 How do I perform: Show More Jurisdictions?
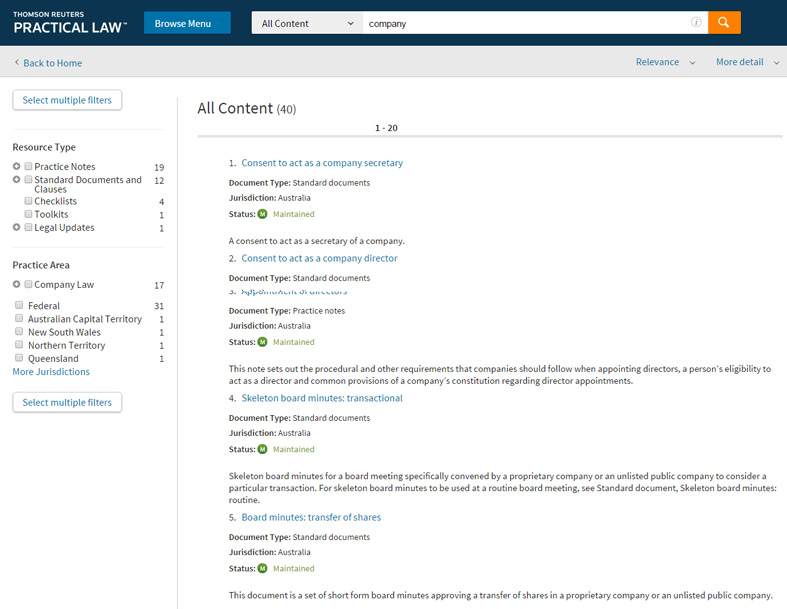click(51, 372)
